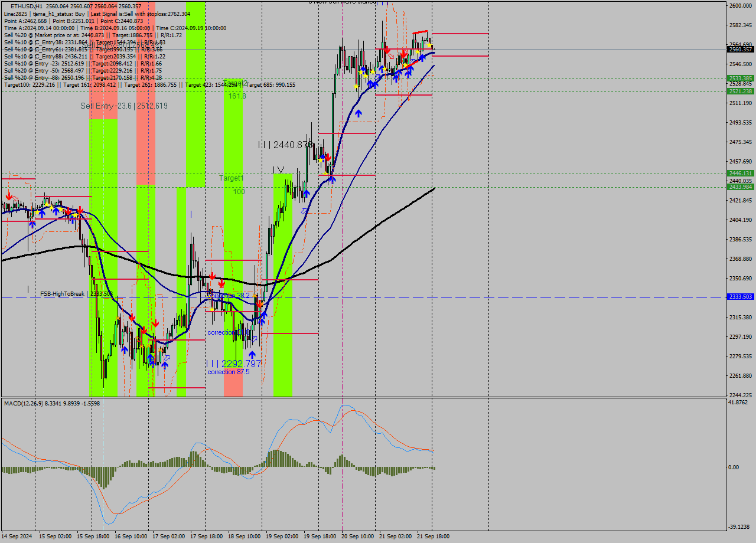This screenshot has height=543, width=756.
Task: Click the green price tag 2533.385
Action: pyautogui.click(x=741, y=78)
